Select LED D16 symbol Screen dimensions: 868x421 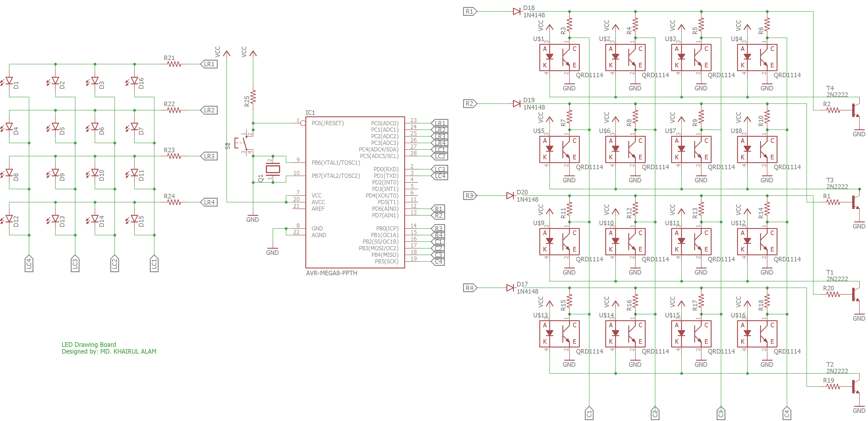[134, 81]
